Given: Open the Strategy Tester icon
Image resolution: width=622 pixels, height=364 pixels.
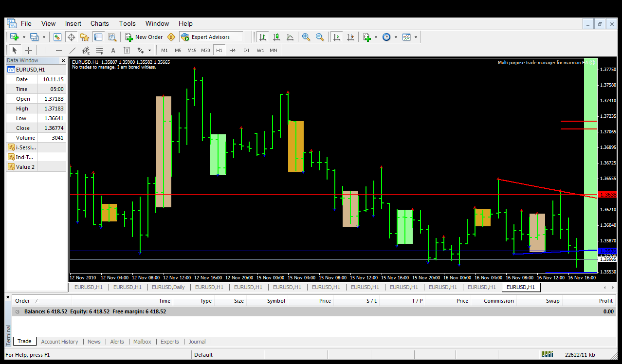Looking at the screenshot, I should coord(112,37).
